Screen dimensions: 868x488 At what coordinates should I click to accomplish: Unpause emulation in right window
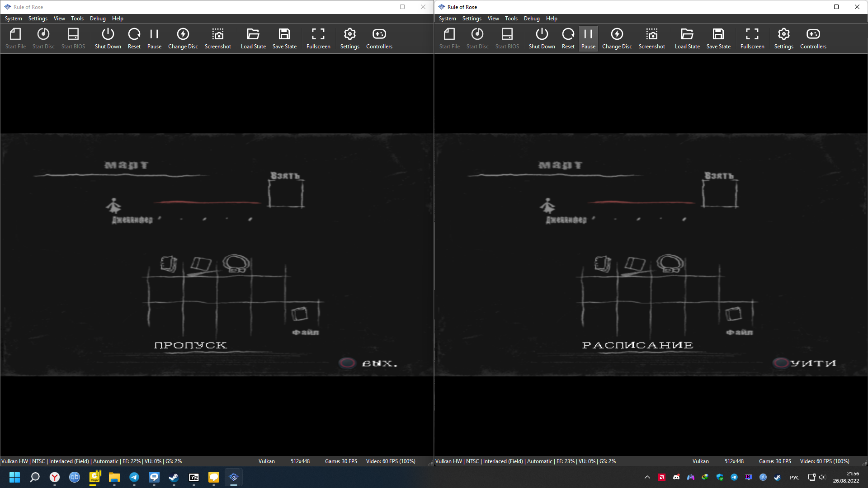click(588, 38)
